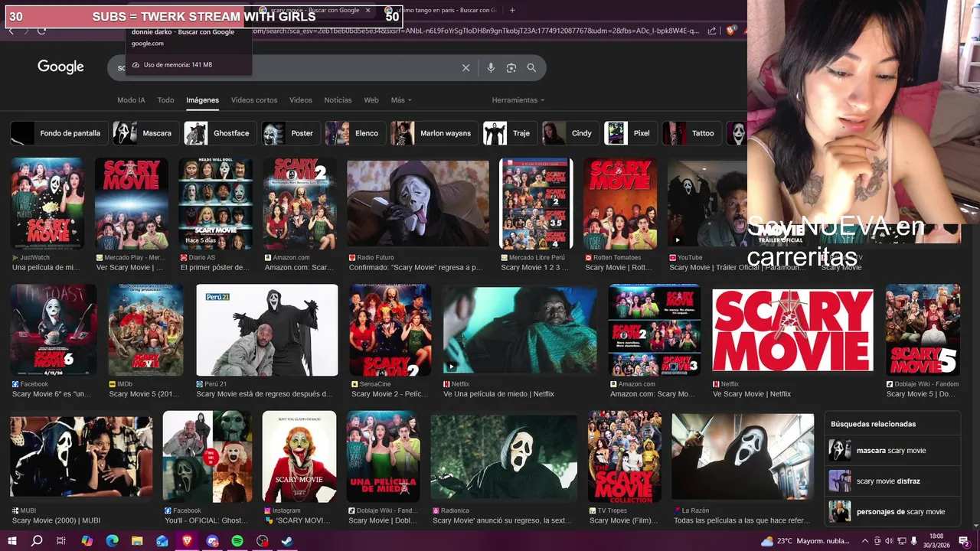Open Google Lens image search
Screen dimensions: 980x551
[x=511, y=68]
